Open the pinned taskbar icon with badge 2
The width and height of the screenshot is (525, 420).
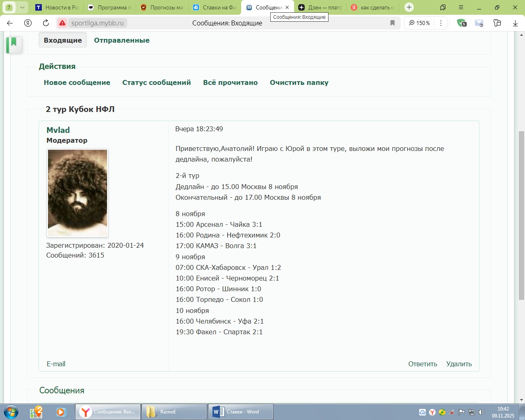coord(37,412)
